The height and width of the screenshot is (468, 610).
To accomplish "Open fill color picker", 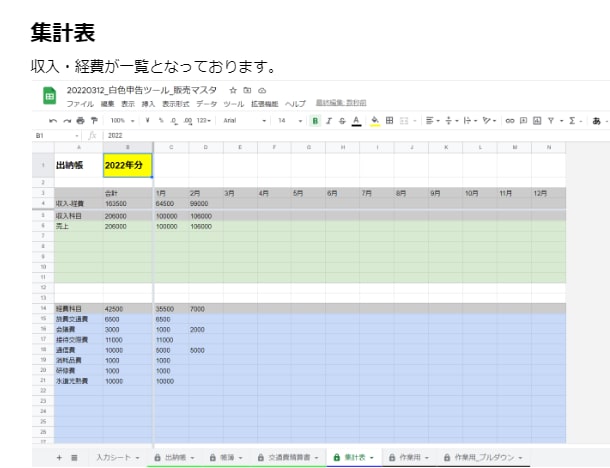I will pyautogui.click(x=375, y=121).
